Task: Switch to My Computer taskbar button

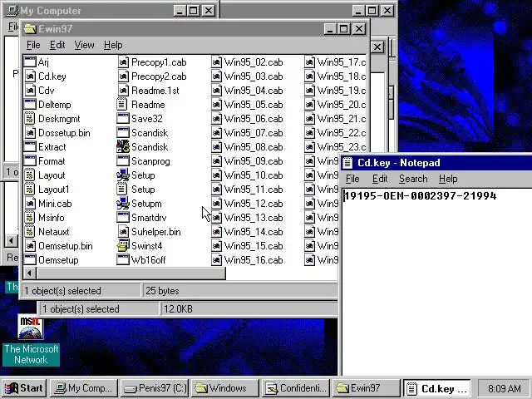Action: (84, 388)
